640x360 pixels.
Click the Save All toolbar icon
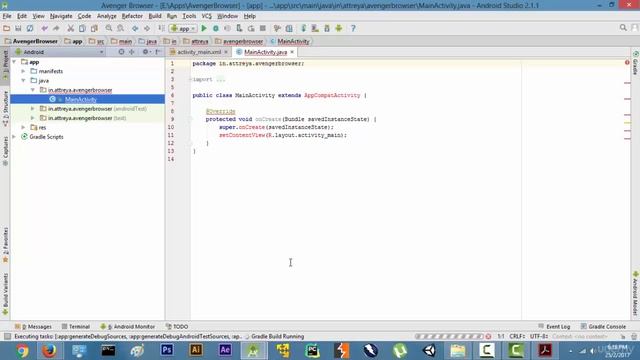[18, 28]
